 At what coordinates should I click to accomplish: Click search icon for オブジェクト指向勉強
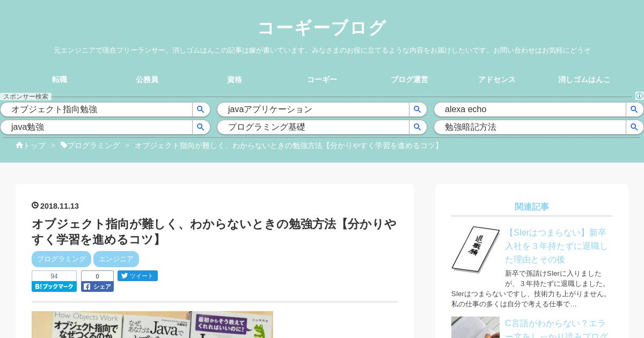pos(201,109)
